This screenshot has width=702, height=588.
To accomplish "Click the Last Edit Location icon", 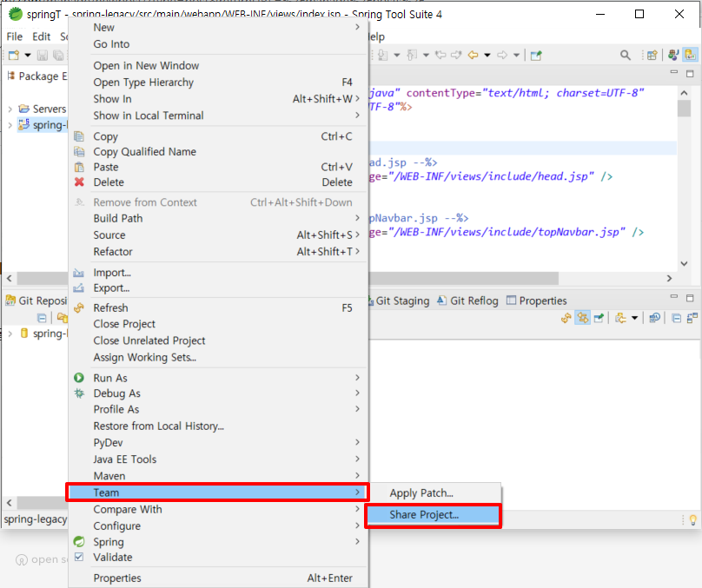I will [x=440, y=55].
